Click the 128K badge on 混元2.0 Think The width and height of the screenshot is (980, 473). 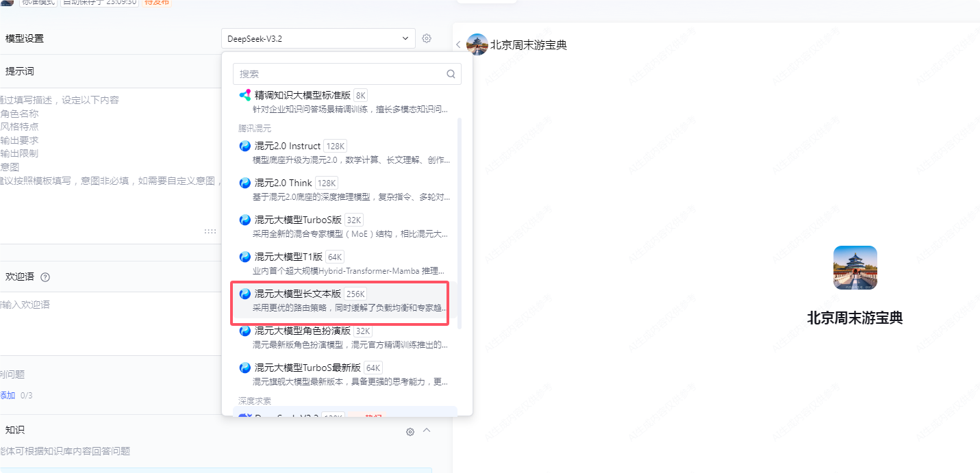tap(327, 183)
